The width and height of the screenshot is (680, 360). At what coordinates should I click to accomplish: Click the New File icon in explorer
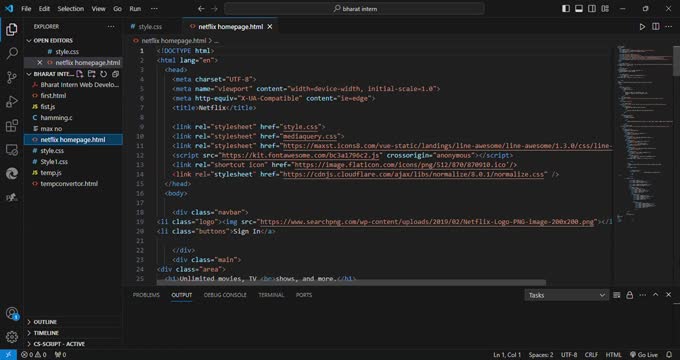coord(80,74)
